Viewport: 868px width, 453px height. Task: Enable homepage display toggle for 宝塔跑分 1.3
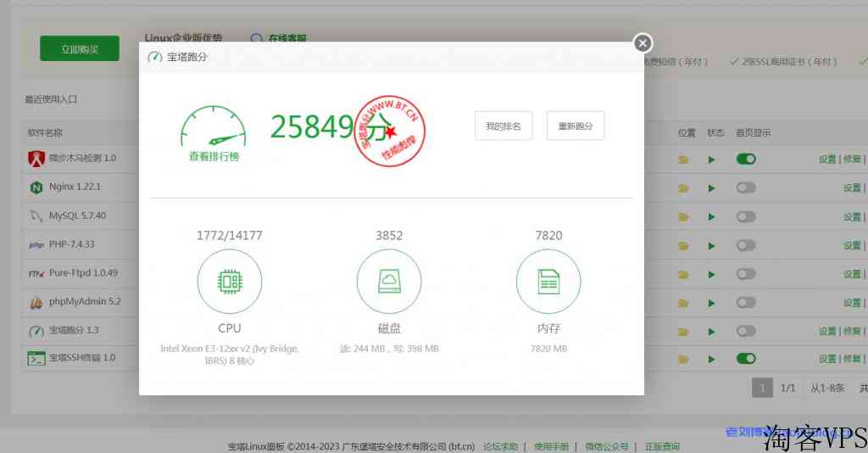(x=746, y=331)
